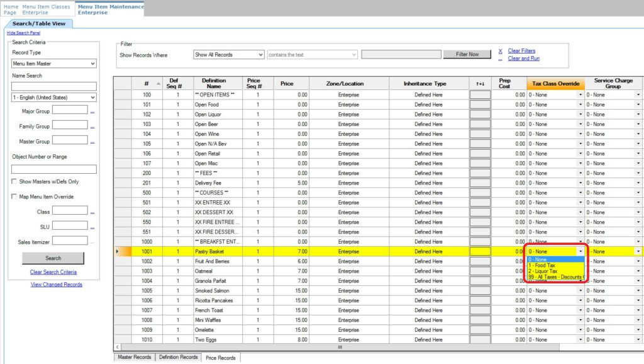Click the Clear Filters X icon
The height and width of the screenshot is (364, 644).
[500, 51]
